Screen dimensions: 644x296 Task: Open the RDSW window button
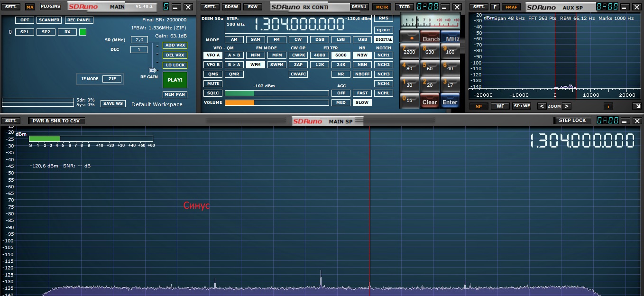point(231,7)
